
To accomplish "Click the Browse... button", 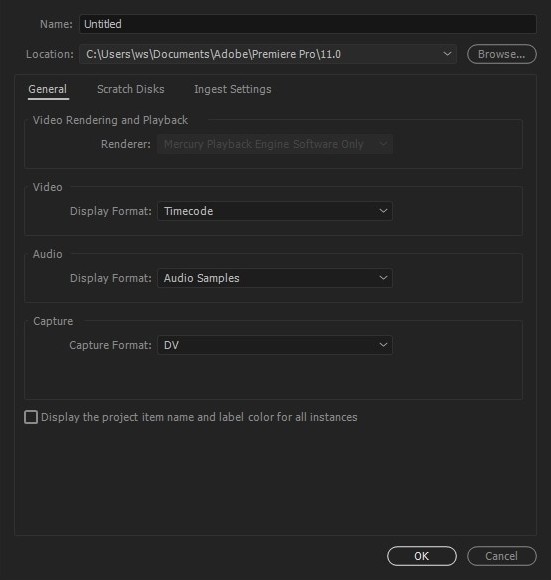I will pos(501,54).
